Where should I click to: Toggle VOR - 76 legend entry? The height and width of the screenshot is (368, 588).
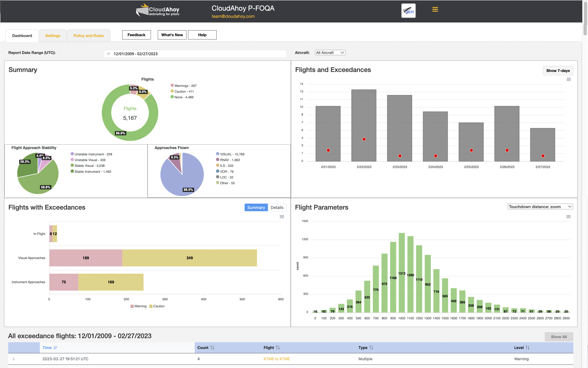point(225,172)
